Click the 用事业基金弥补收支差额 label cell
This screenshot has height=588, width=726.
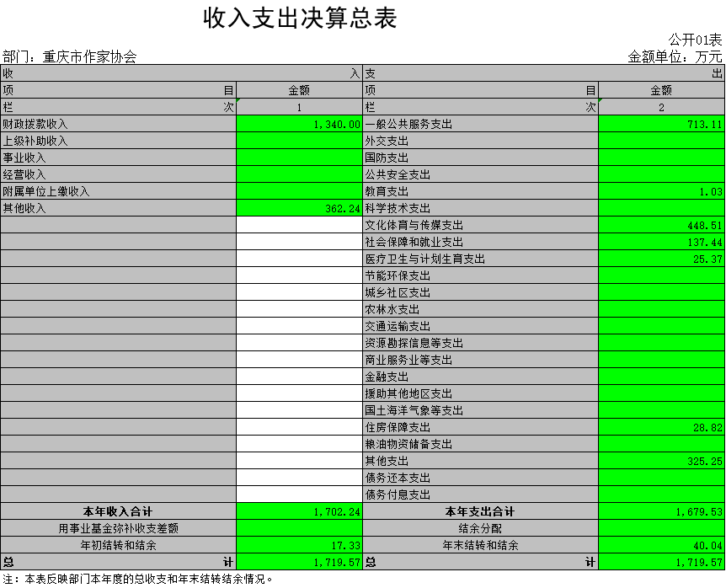[118, 528]
